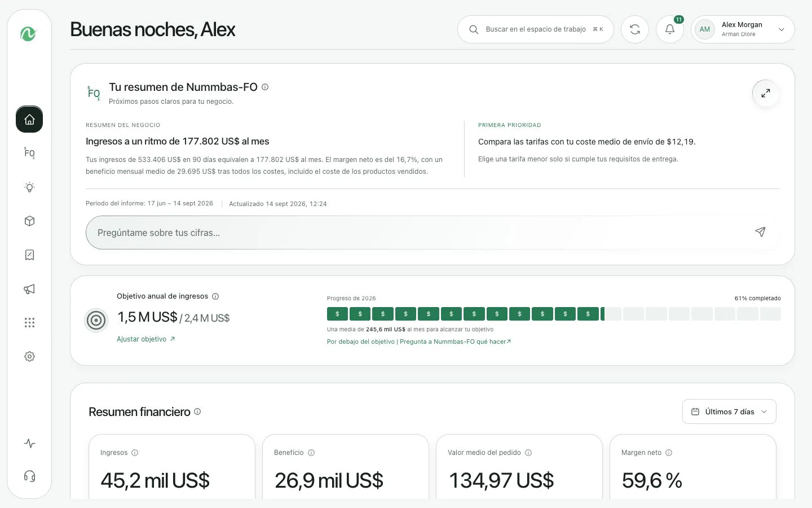Click info icon on Ingresos card
Image resolution: width=812 pixels, height=508 pixels.
click(135, 453)
